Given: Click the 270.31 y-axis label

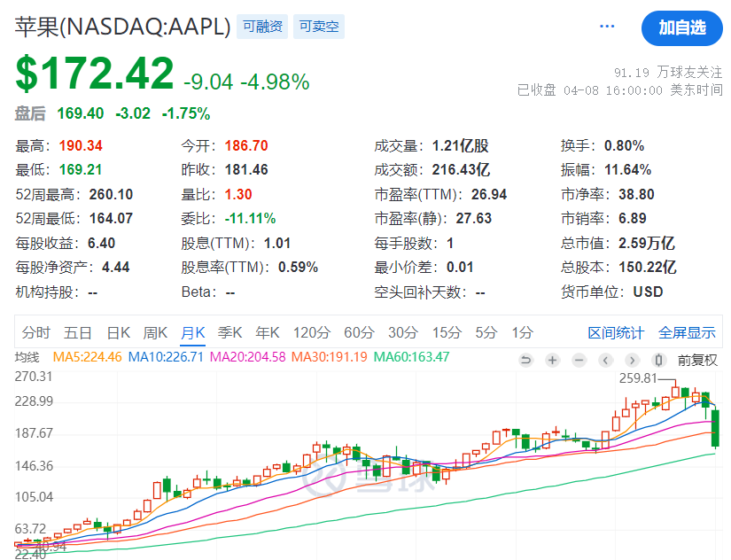Looking at the screenshot, I should [34, 377].
